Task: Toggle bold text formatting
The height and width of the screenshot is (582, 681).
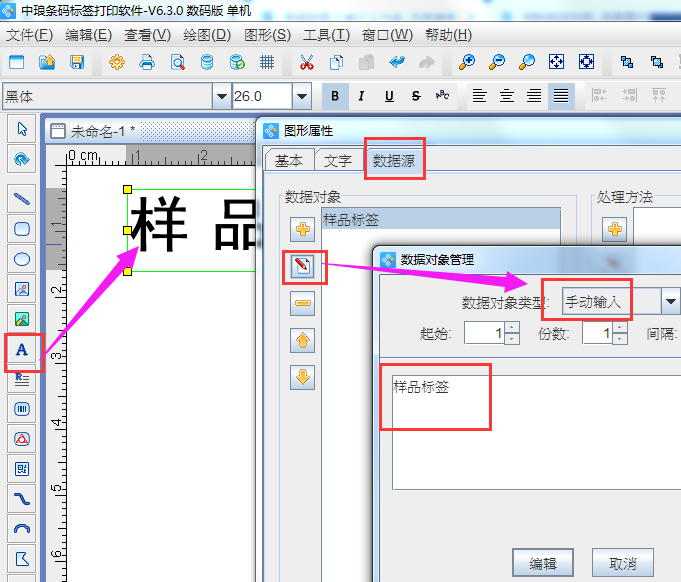Action: click(335, 96)
